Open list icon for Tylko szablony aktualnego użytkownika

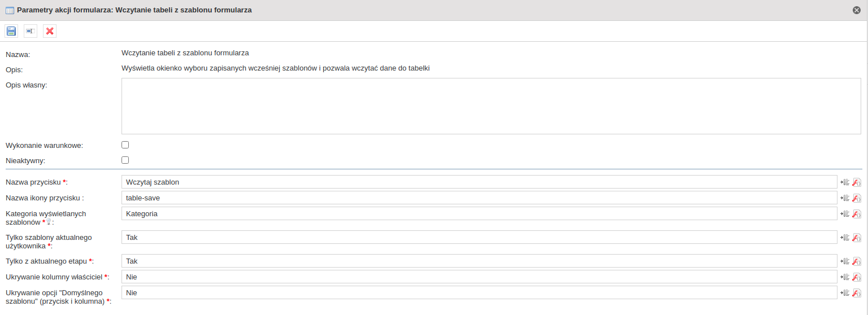click(x=845, y=237)
